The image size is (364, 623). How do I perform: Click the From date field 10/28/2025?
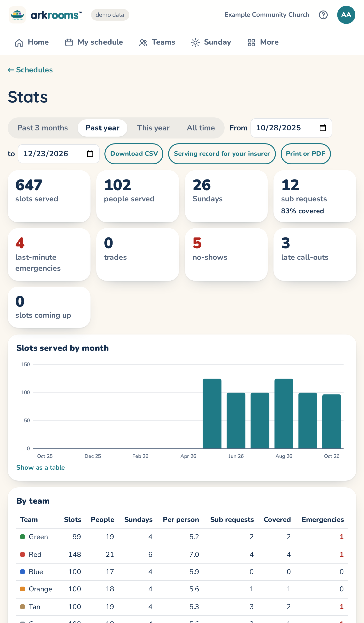tap(291, 128)
